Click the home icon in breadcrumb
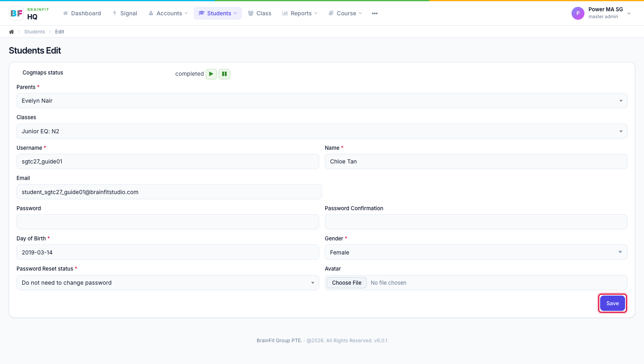This screenshot has height=364, width=644. (x=12, y=32)
